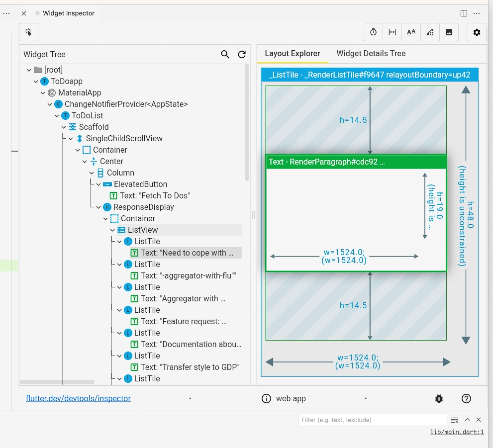
Task: Enable the widget selection mode icon
Action: click(28, 32)
